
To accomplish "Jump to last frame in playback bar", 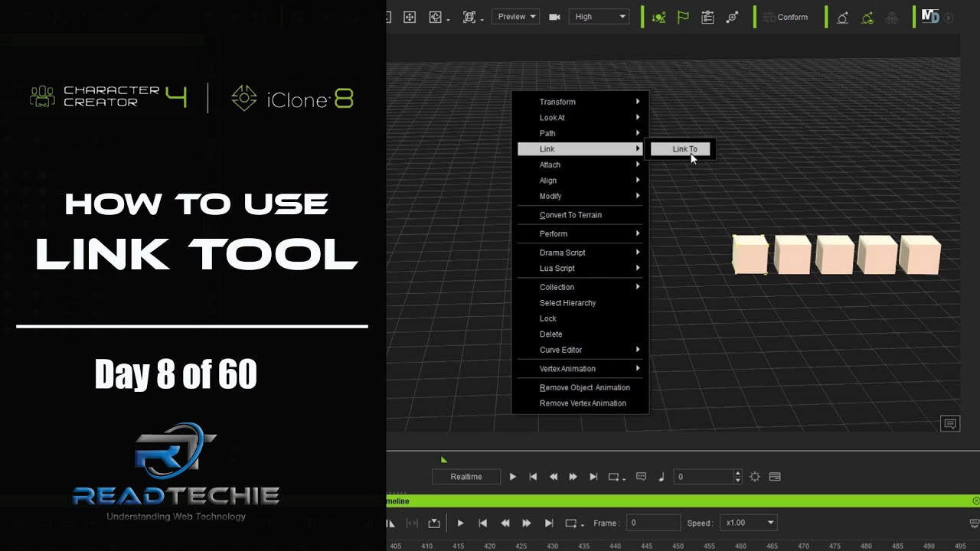I will (x=593, y=477).
